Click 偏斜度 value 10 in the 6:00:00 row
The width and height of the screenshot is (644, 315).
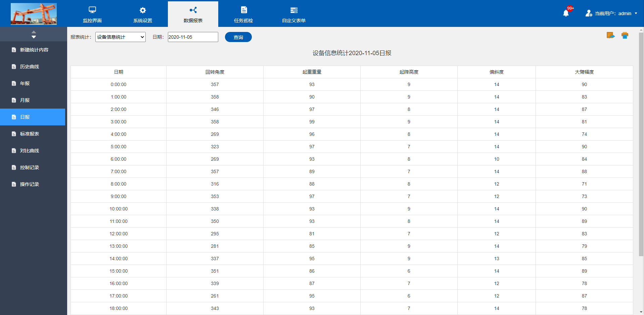click(497, 159)
